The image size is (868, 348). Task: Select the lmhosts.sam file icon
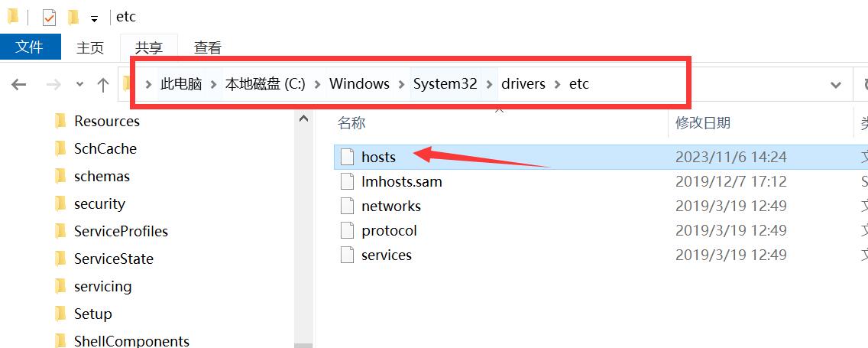point(347,181)
